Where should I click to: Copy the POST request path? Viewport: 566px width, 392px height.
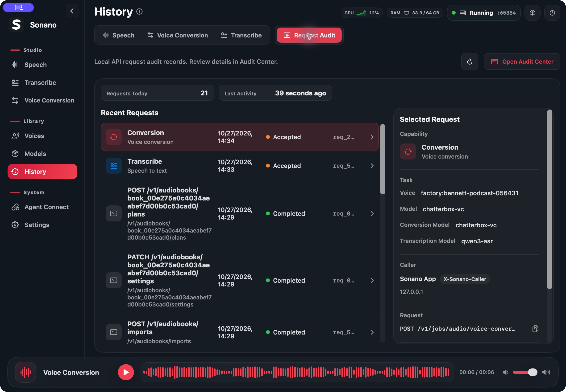point(535,329)
